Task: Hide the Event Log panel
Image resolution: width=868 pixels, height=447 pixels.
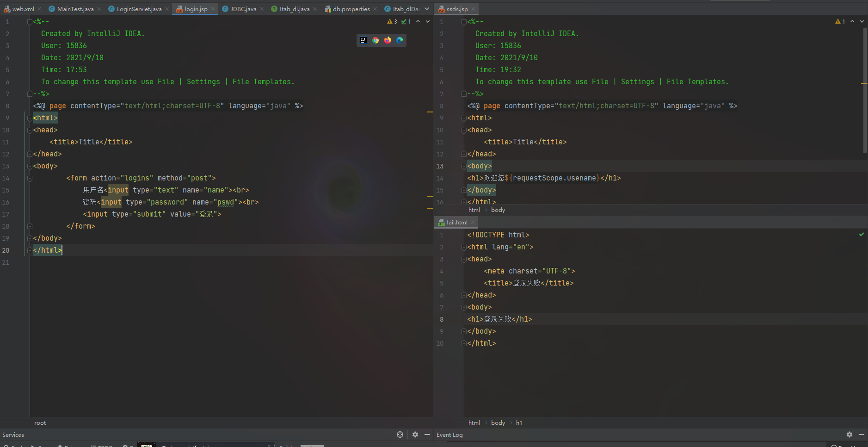Action: [862, 435]
